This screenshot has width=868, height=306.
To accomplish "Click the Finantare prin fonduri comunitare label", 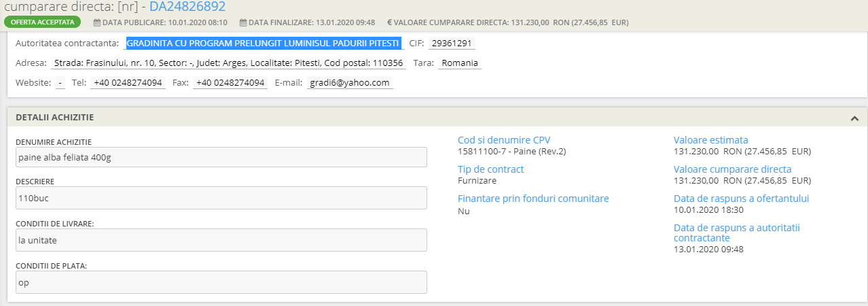I will [533, 199].
